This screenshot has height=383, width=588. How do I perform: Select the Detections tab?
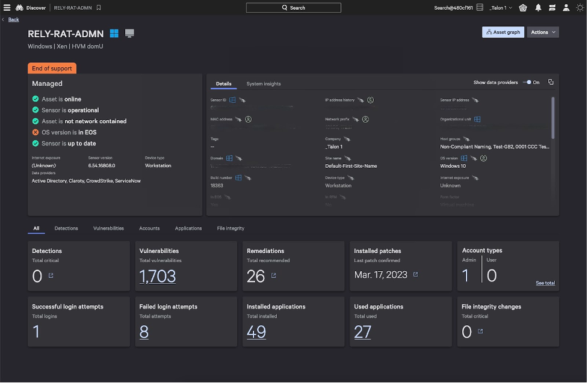(66, 228)
